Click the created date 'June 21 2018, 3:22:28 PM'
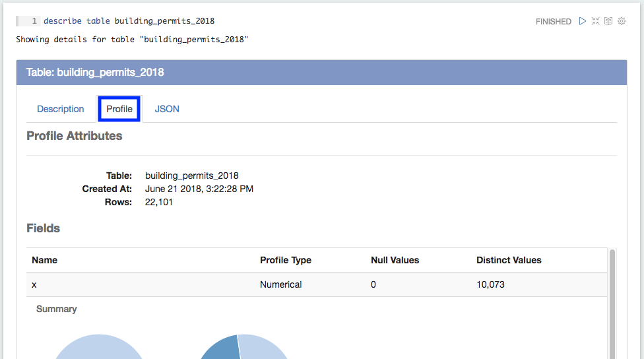The width and height of the screenshot is (644, 359). 199,189
